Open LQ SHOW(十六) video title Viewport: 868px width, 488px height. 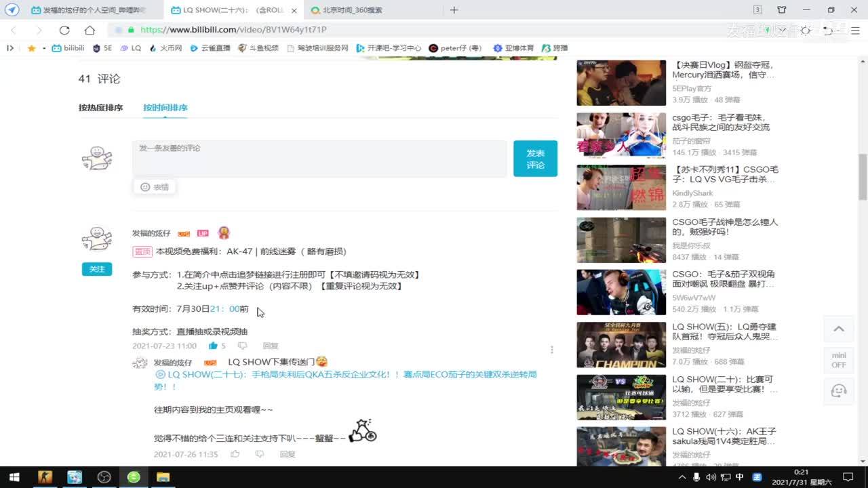pyautogui.click(x=724, y=436)
